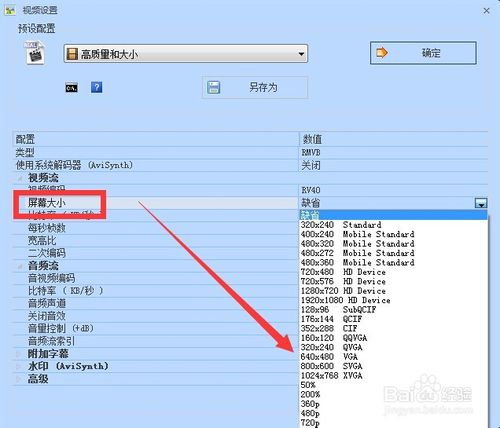
Task: Click the 宽高比 setting row
Action: click(156, 241)
